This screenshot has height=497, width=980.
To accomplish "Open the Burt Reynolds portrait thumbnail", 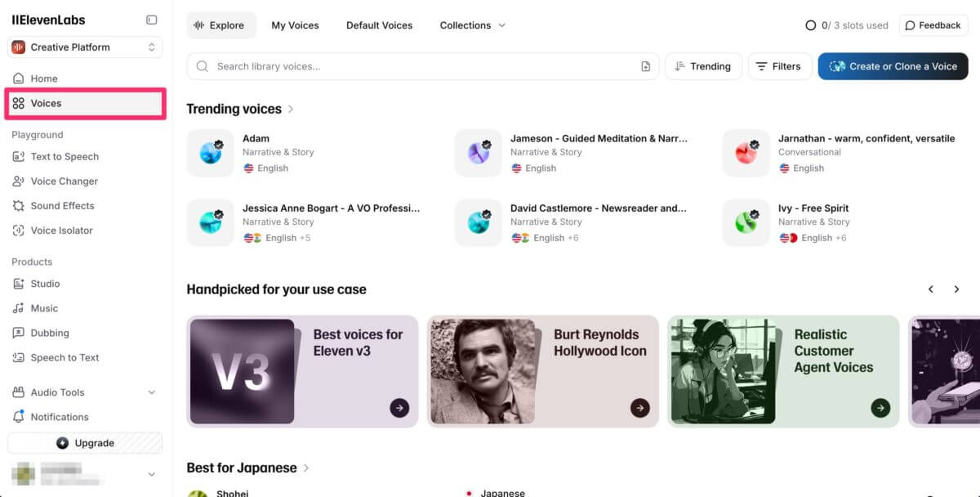I will point(483,371).
